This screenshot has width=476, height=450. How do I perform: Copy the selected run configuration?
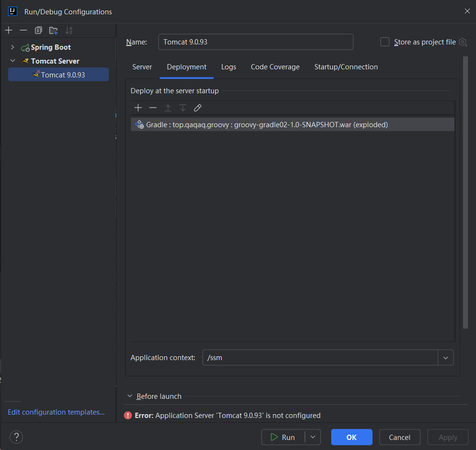38,31
